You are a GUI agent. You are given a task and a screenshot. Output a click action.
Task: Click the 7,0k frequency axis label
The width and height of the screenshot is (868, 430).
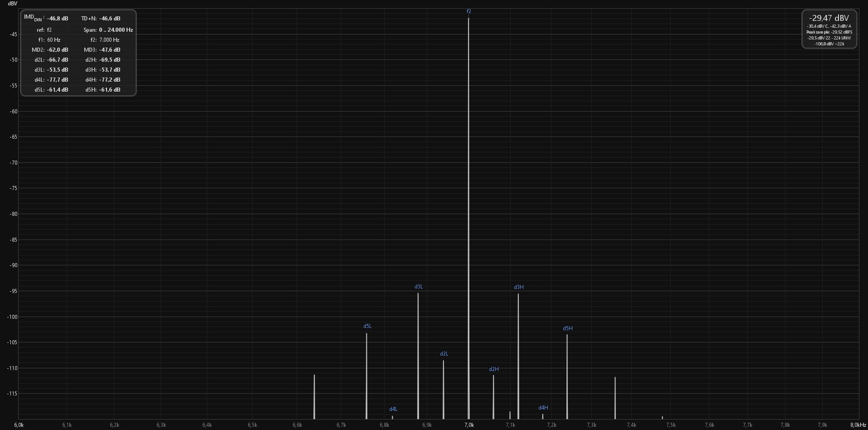[x=469, y=425]
